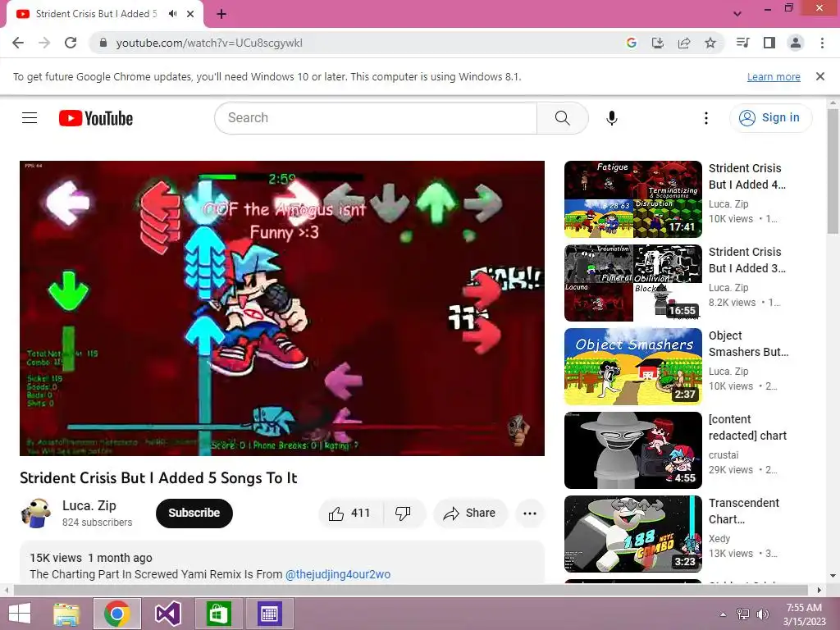Bookmark this tab with star icon
The image size is (840, 630).
tap(710, 43)
